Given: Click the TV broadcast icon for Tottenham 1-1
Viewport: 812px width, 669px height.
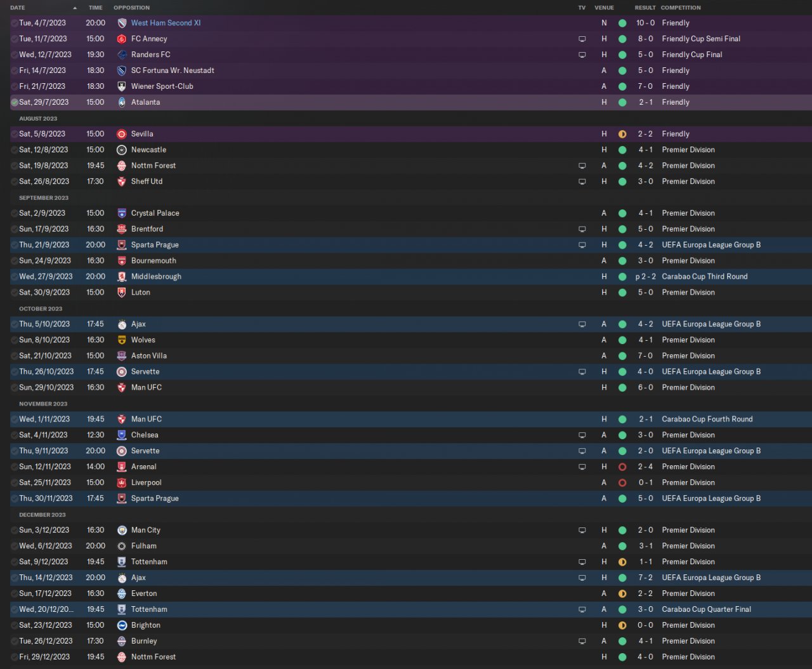Looking at the screenshot, I should pyautogui.click(x=582, y=562).
